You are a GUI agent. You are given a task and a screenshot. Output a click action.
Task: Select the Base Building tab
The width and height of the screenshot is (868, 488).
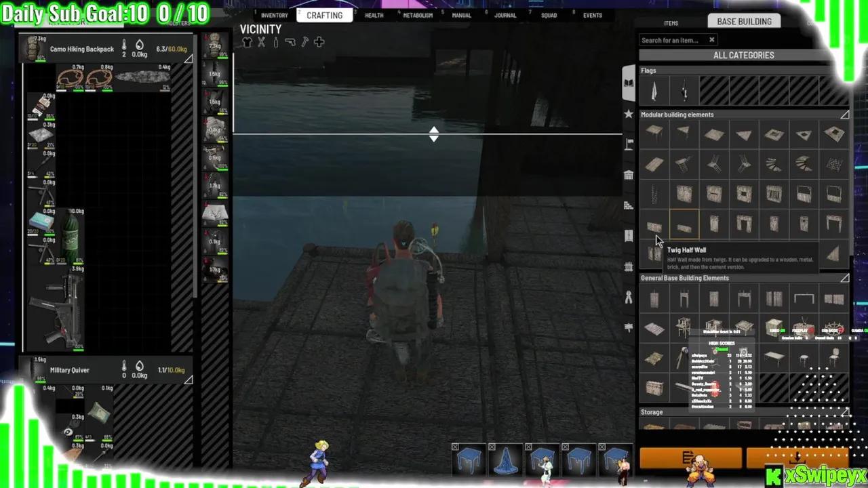pyautogui.click(x=744, y=22)
